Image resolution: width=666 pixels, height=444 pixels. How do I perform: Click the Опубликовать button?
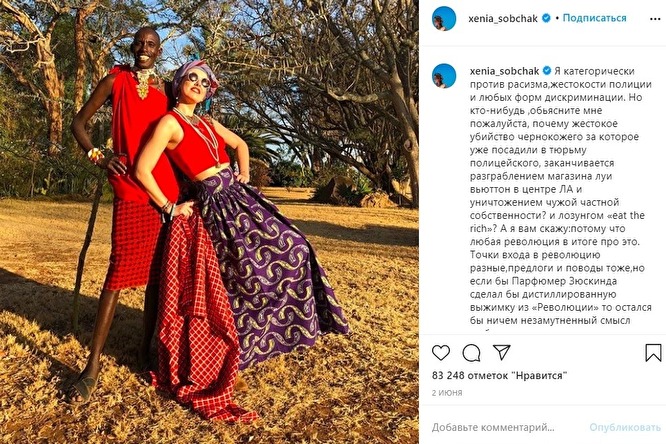click(x=625, y=427)
